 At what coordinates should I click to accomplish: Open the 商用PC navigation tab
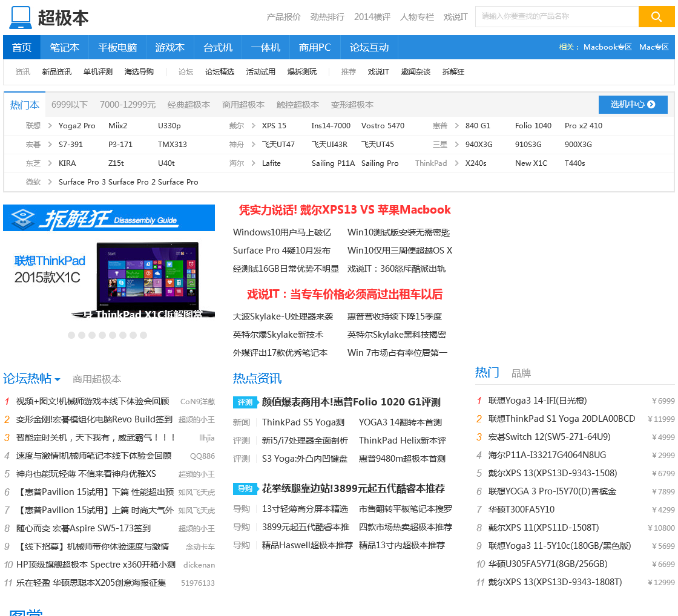315,47
